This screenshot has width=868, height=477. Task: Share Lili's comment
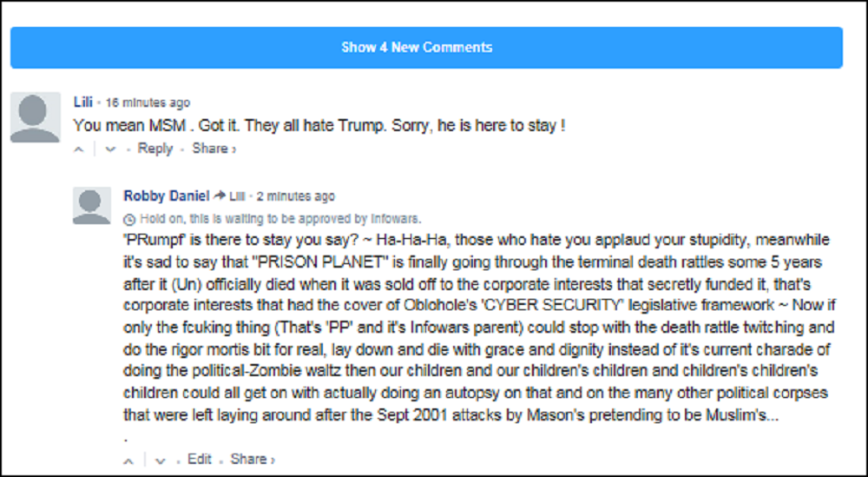[211, 149]
